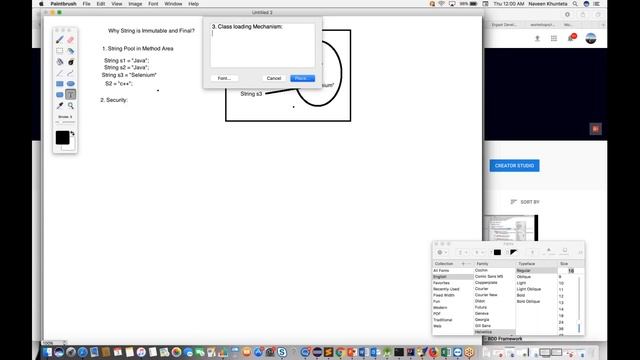
Task: Select Helvetica font family
Action: pos(494,332)
